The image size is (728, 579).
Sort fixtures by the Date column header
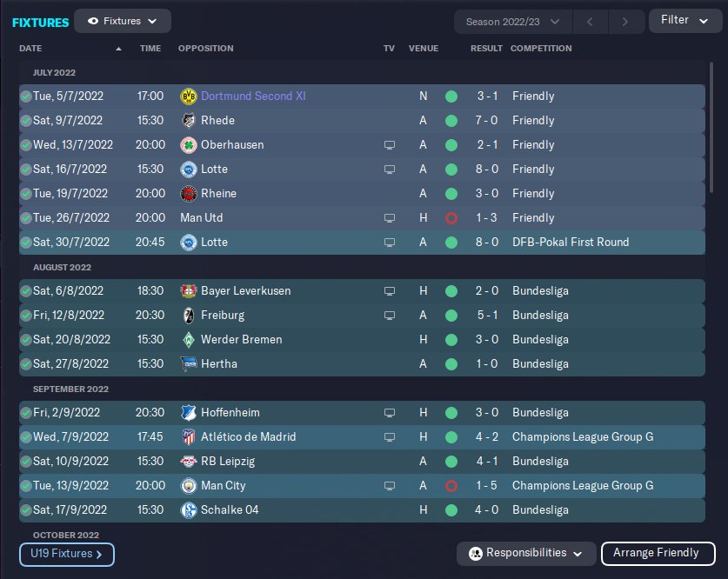pyautogui.click(x=30, y=49)
